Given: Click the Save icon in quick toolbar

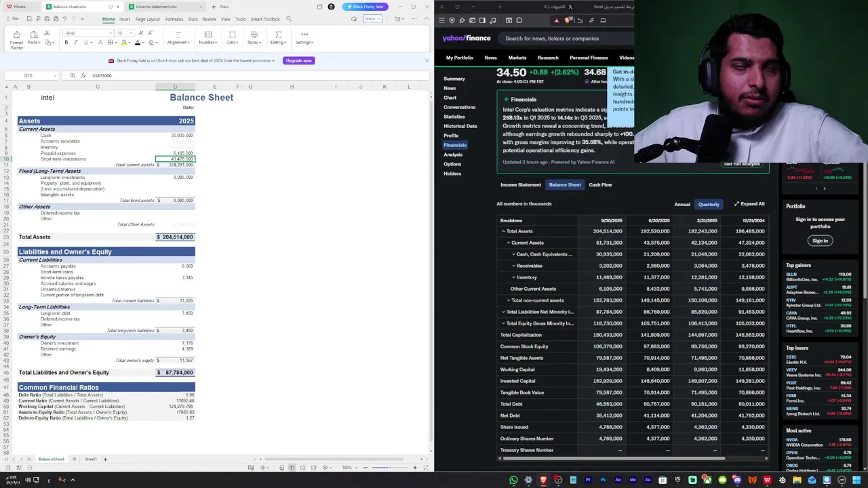Looking at the screenshot, I should pos(29,19).
